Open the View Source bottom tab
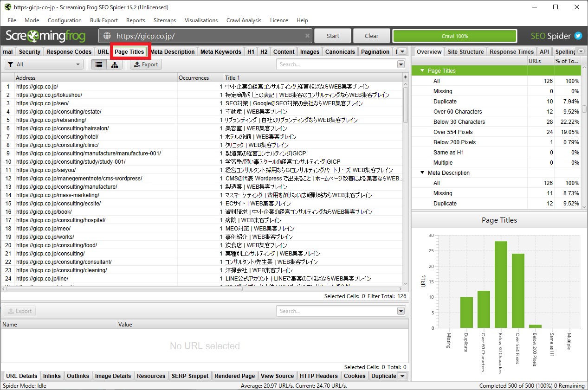 tap(278, 376)
